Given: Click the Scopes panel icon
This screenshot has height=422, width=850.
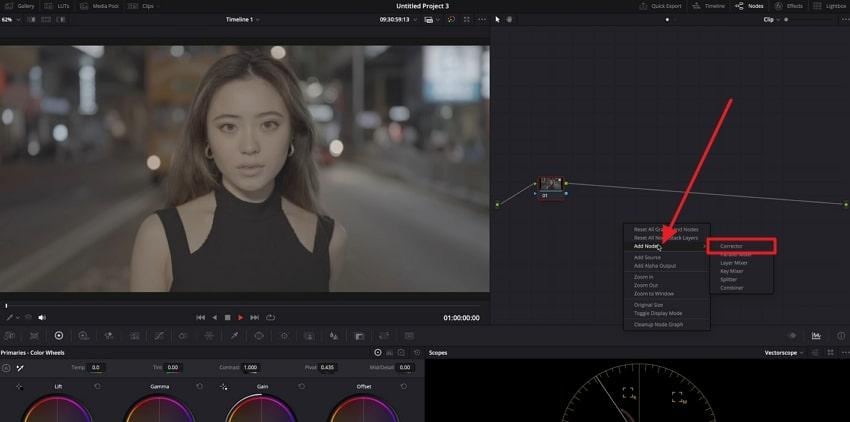Looking at the screenshot, I should (x=816, y=336).
